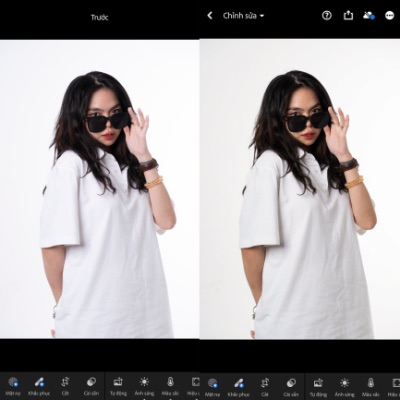The image size is (400, 400).
Task: Open Màu sắc color settings in Trước panel
Action: (x=170, y=386)
